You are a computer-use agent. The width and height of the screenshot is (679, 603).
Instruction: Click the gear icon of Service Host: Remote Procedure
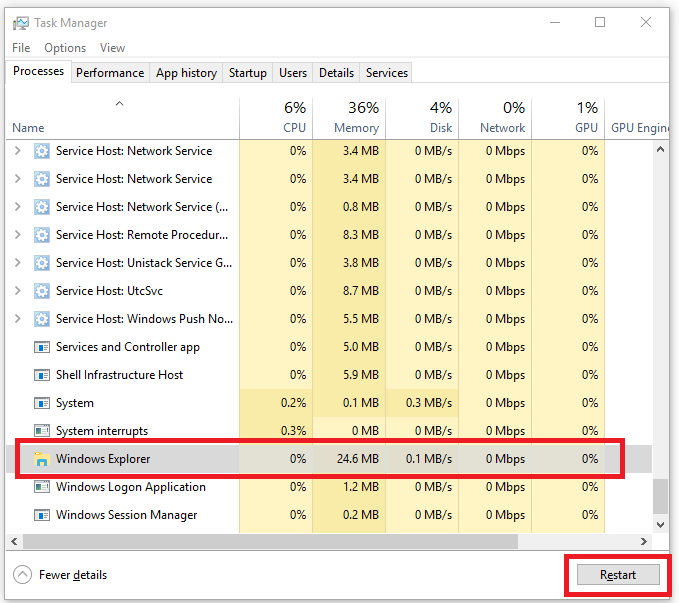(x=42, y=235)
